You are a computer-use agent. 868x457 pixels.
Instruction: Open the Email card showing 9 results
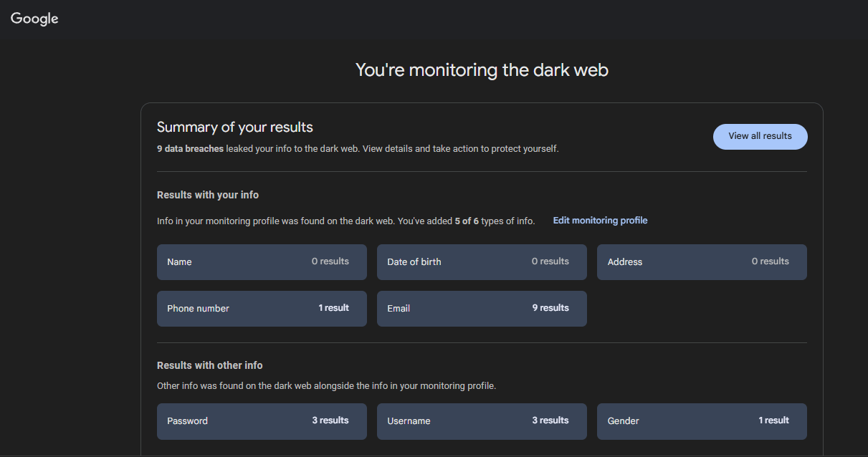click(482, 308)
